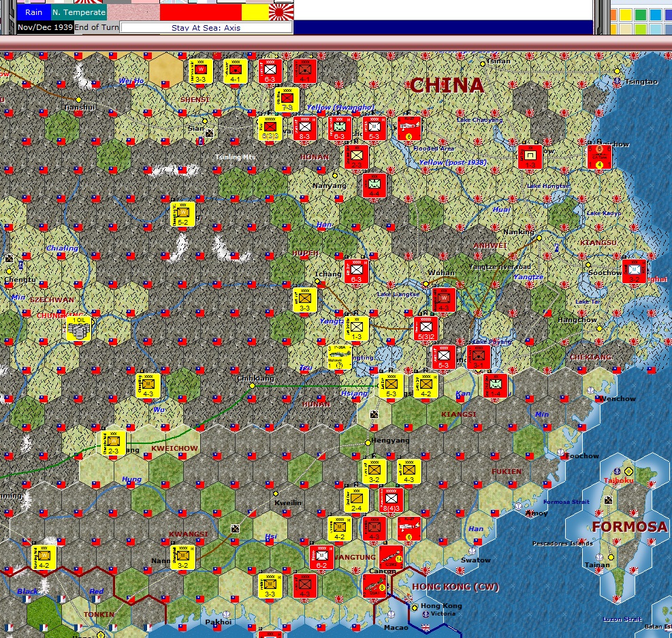Screen dimensions: 672x638
Task: Click the factory icon at Sian
Action: tap(209, 133)
